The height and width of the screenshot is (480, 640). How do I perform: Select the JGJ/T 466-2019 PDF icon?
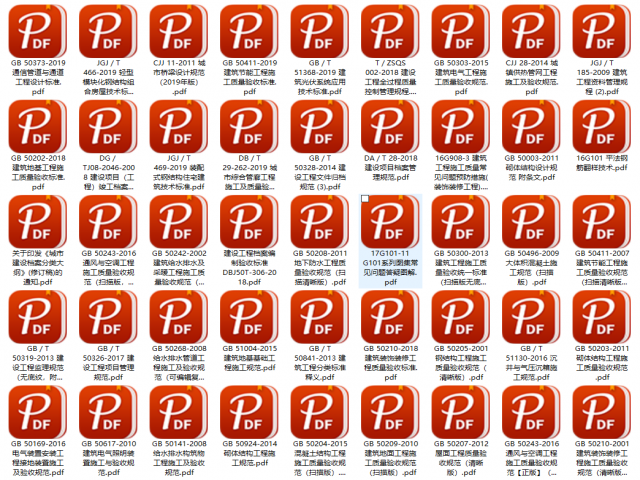[x=108, y=31]
